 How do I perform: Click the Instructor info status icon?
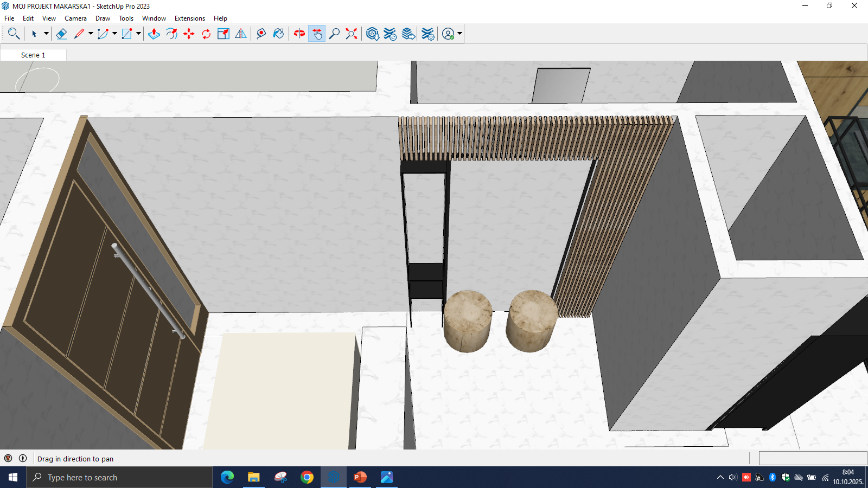pyautogui.click(x=23, y=458)
